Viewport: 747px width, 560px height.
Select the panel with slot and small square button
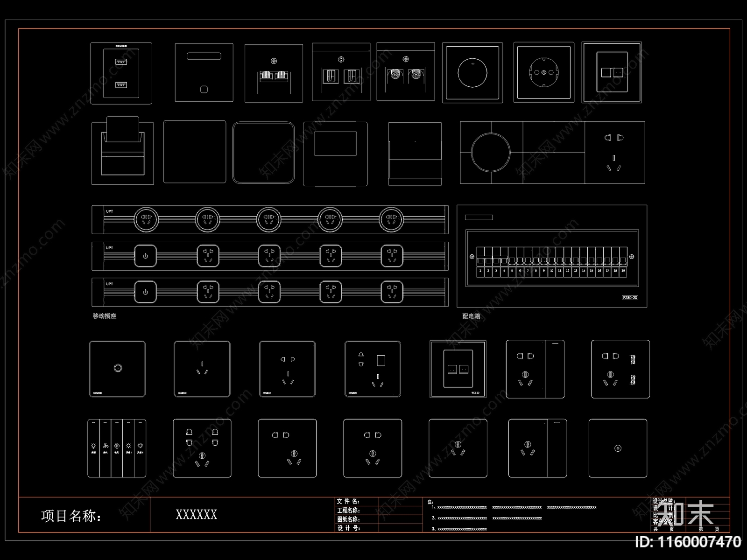point(204,72)
